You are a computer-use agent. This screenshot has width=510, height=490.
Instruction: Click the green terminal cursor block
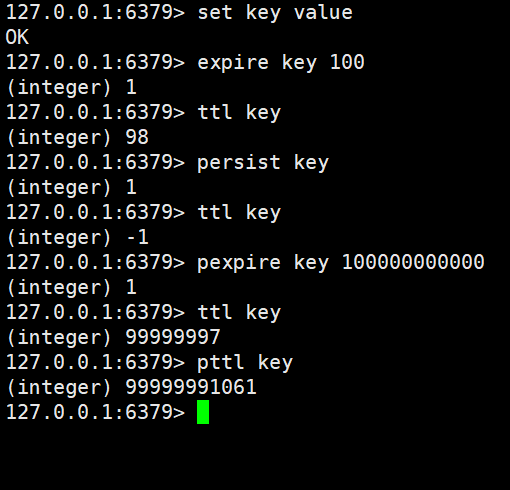point(203,412)
